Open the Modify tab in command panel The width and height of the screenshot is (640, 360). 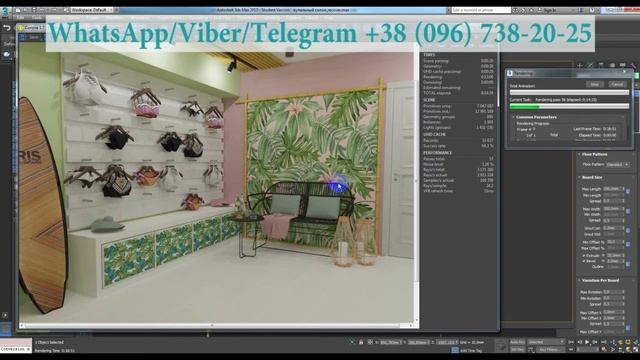[x=590, y=65]
